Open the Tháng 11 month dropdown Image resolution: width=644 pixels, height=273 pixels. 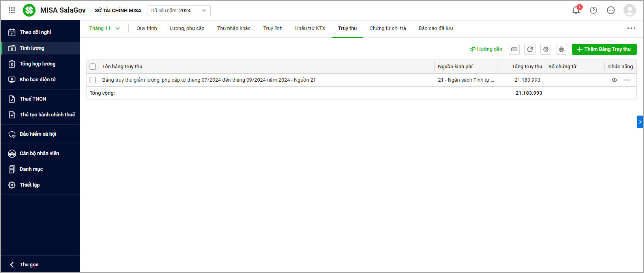(104, 28)
